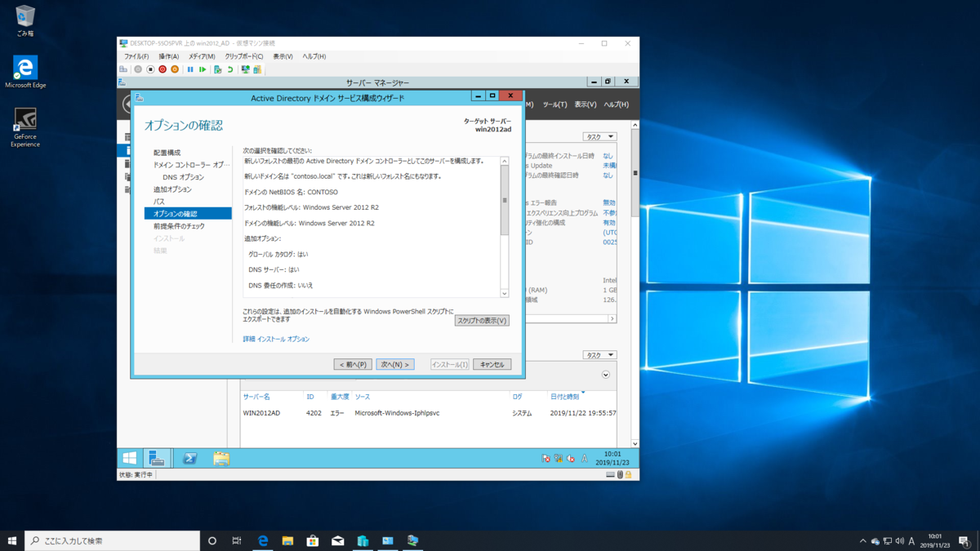The height and width of the screenshot is (551, 980).
Task: Sort the events list by サーバー名 column
Action: tap(256, 397)
